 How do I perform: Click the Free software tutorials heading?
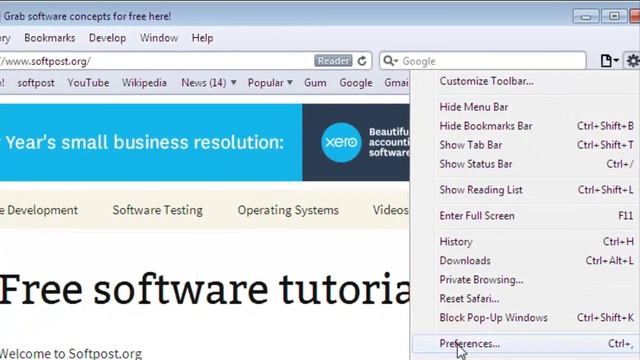click(205, 289)
